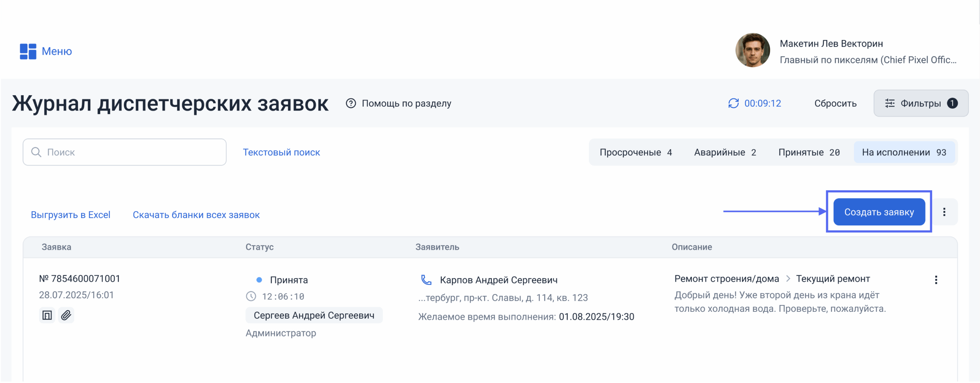
Task: Click the help question mark icon
Action: tap(351, 103)
